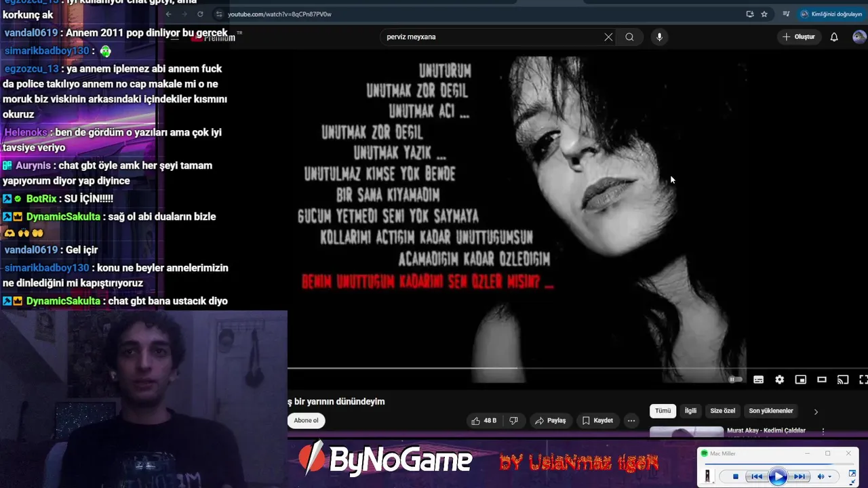868x488 pixels.
Task: Enter fullscreen video mode
Action: (863, 380)
